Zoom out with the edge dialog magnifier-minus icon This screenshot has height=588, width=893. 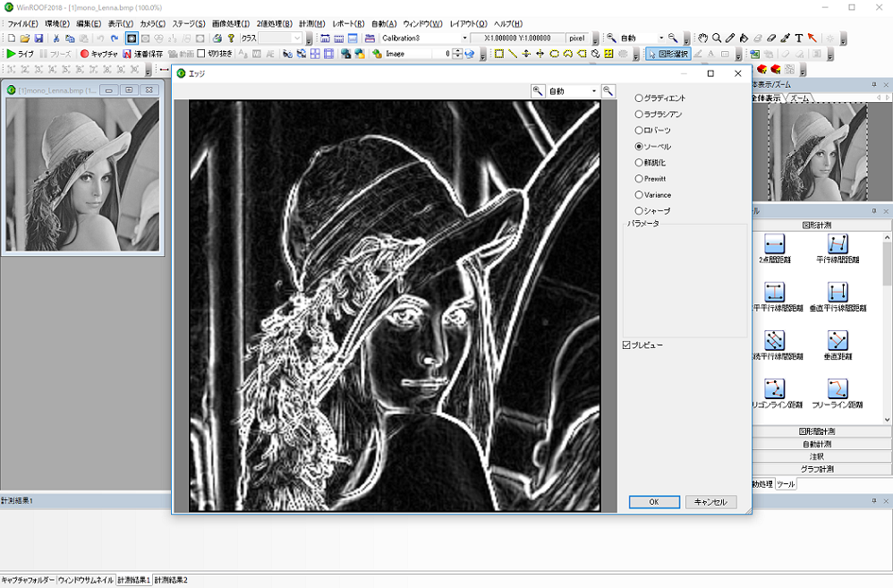tap(608, 90)
